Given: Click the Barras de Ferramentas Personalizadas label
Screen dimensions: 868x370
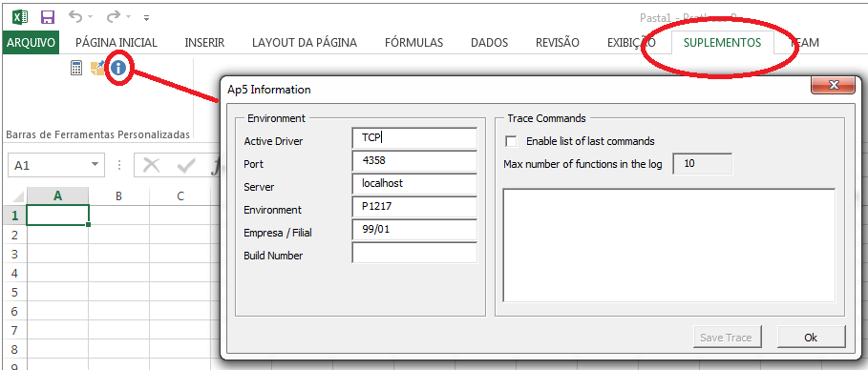Looking at the screenshot, I should click(97, 135).
